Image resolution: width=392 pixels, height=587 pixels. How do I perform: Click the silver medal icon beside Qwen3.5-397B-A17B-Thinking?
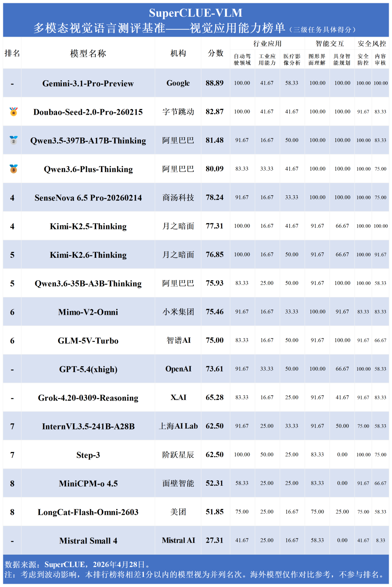[x=13, y=140]
